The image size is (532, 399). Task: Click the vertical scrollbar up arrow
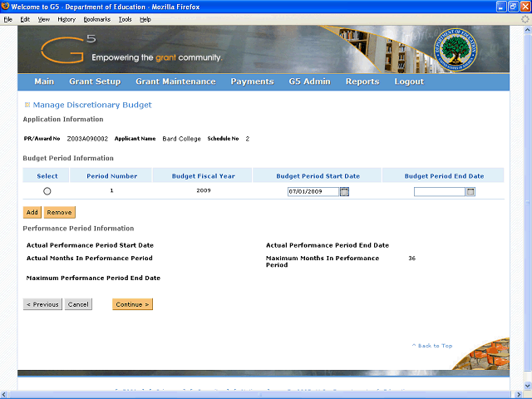coord(527,30)
